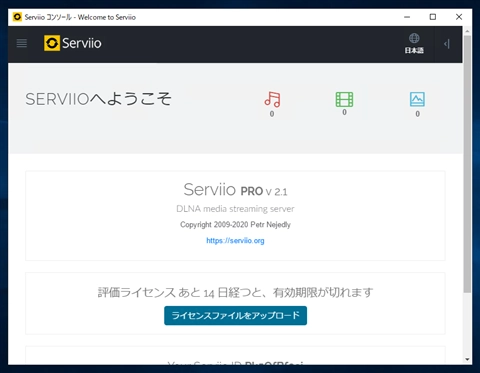Open the image library picture icon
The height and width of the screenshot is (373, 480).
pyautogui.click(x=417, y=99)
